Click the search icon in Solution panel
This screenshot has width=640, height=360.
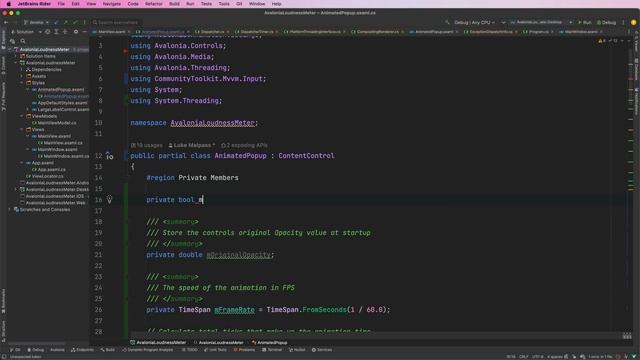[x=23, y=41]
